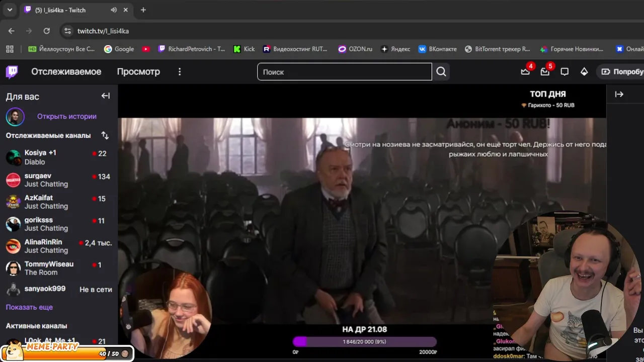The width and height of the screenshot is (644, 362).
Task: Open TommyWiseau channel avatar
Action: (13, 268)
